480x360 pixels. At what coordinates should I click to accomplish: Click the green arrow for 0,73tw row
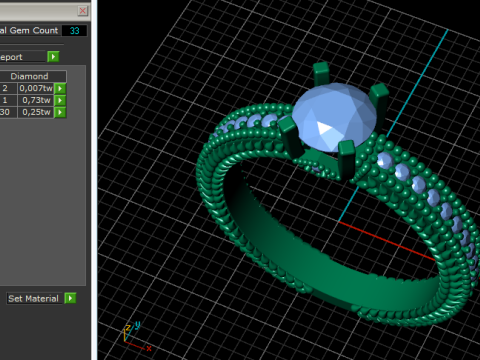tap(60, 100)
